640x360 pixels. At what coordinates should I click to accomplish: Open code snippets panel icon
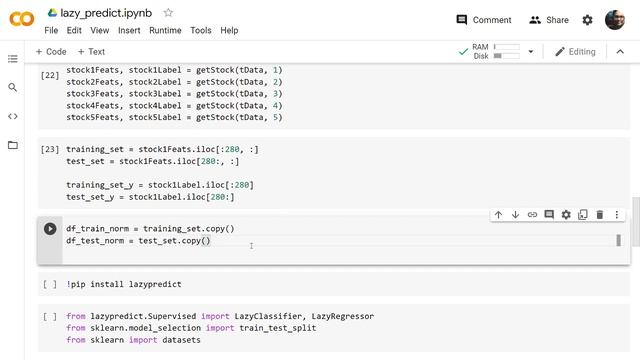coord(13,116)
